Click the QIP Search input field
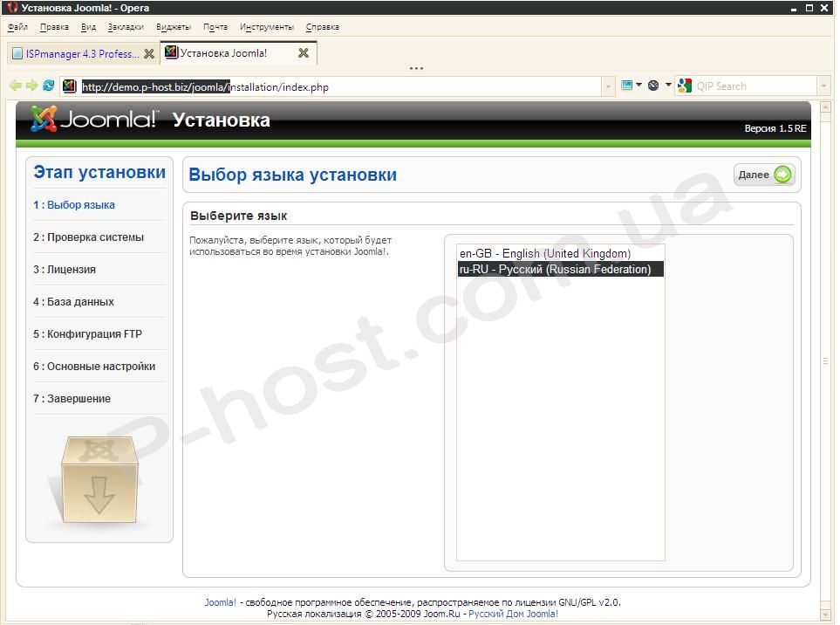 coord(755,86)
